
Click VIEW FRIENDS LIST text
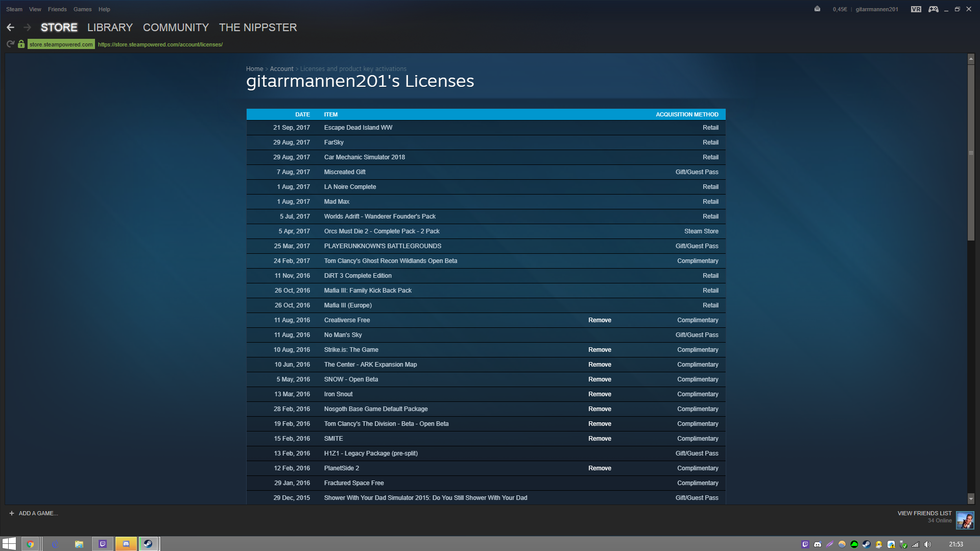point(924,513)
